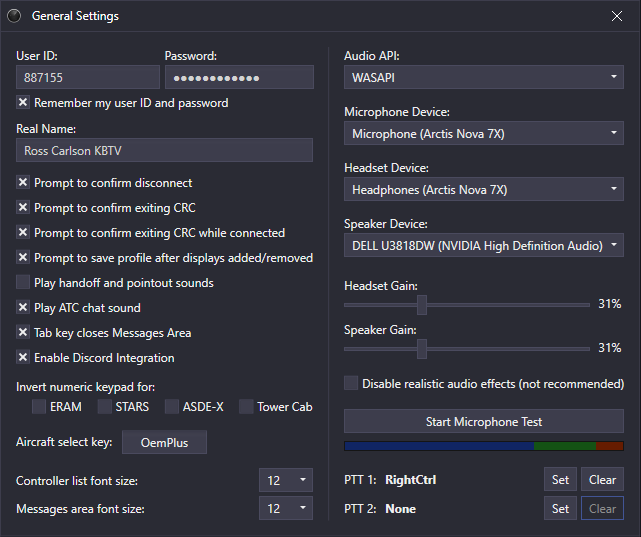This screenshot has height=537, width=641.
Task: Check ERAM invert numeric keypad box
Action: [39, 407]
